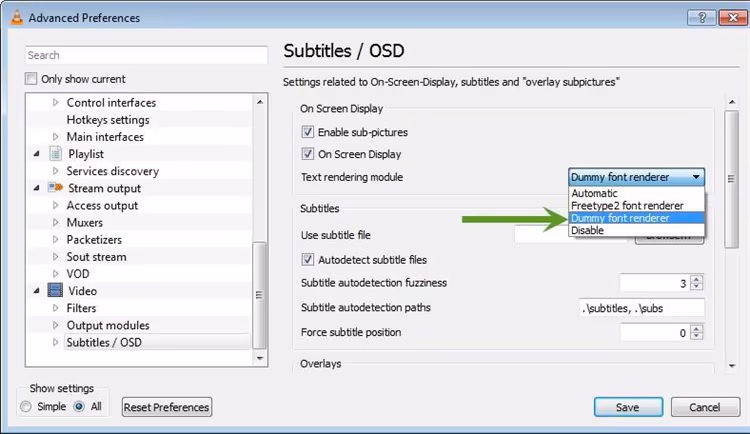Expand the Muxers tree node

[55, 223]
